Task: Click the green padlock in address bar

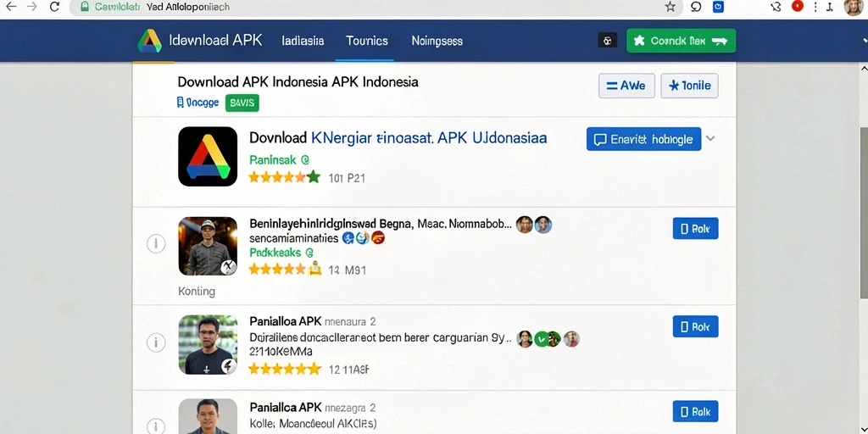Action: coord(85,7)
